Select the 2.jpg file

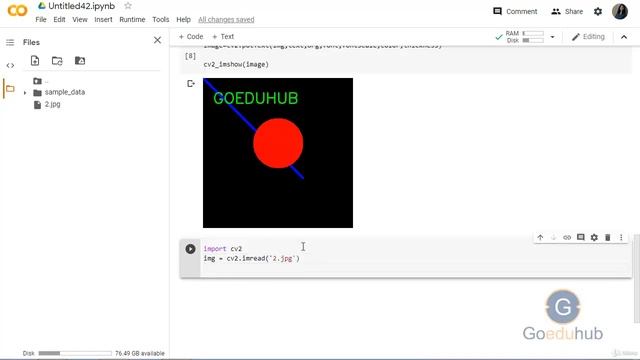(52, 104)
